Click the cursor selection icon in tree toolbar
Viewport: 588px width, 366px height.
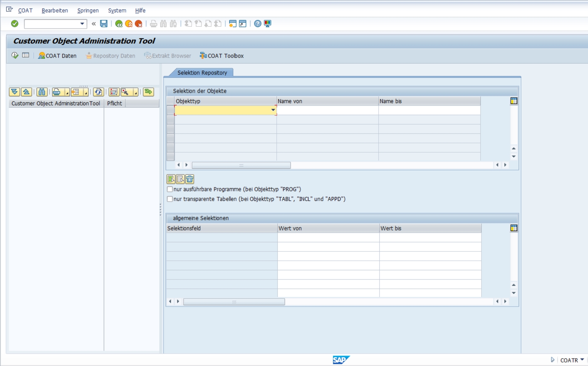[x=125, y=92]
